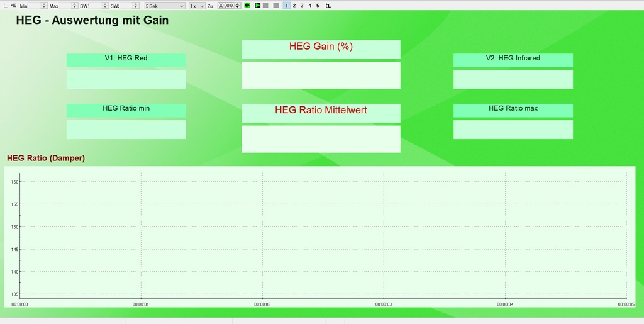The width and height of the screenshot is (644, 324).
Task: Click the second gray square icon
Action: pyautogui.click(x=276, y=5)
